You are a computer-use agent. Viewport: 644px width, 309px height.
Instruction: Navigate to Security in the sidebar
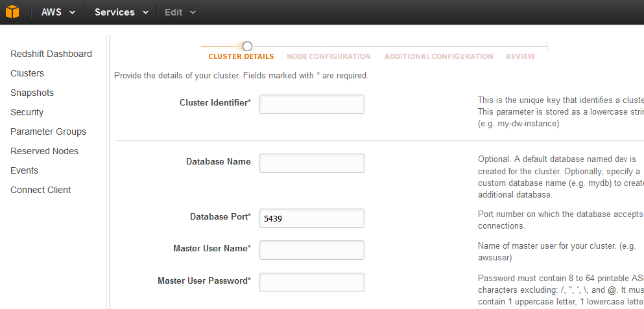pyautogui.click(x=27, y=112)
